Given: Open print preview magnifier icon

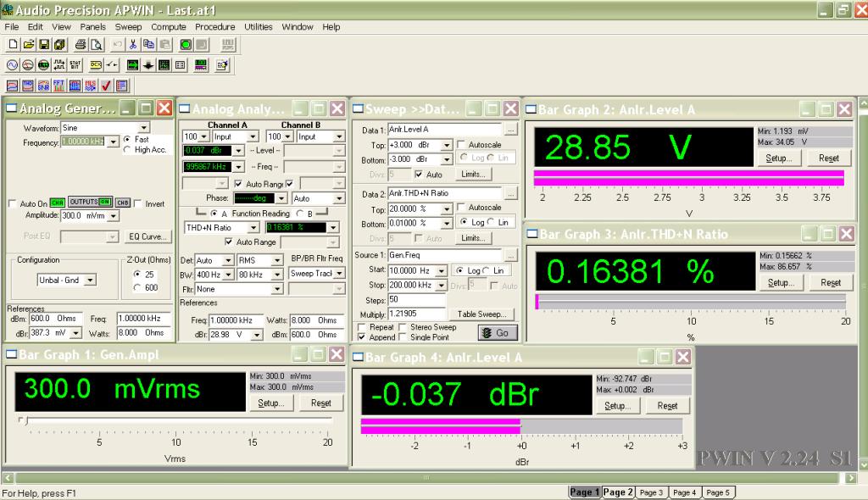Looking at the screenshot, I should (x=97, y=44).
